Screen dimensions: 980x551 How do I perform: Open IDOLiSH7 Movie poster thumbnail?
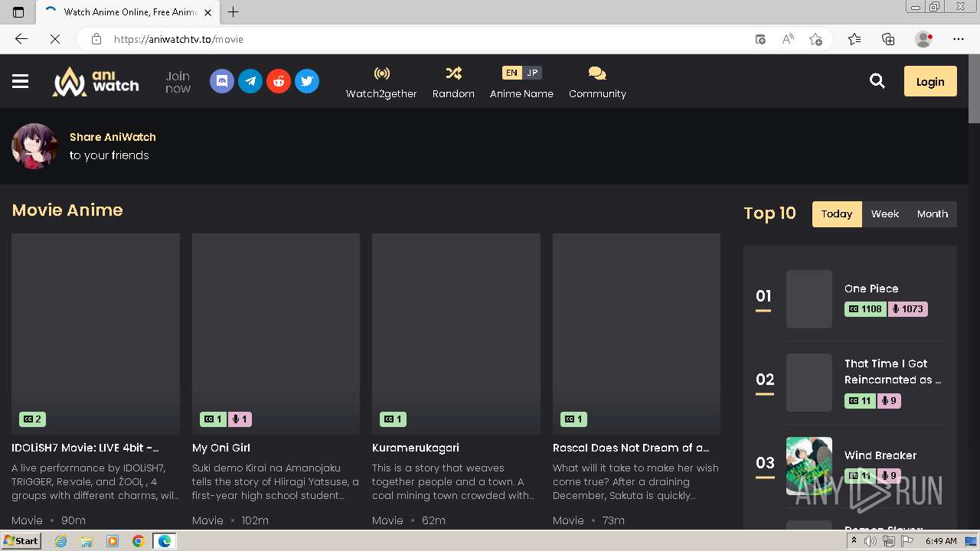(96, 334)
